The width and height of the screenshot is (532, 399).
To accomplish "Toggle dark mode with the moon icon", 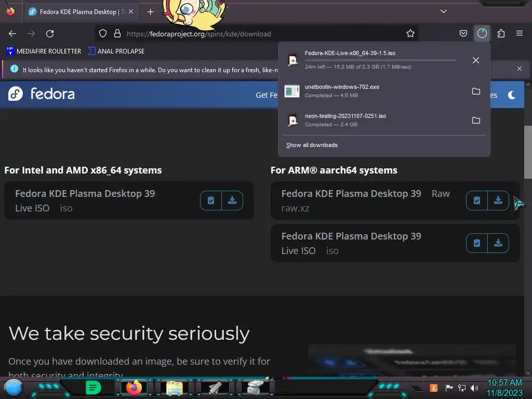I will coord(512,95).
